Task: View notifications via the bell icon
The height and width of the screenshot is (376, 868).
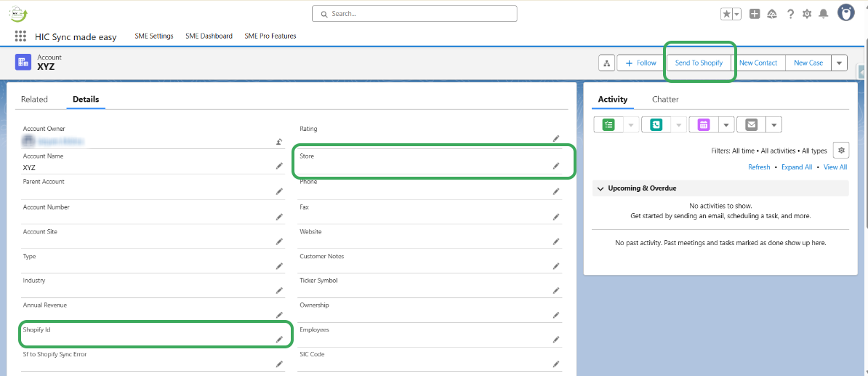Action: point(824,14)
